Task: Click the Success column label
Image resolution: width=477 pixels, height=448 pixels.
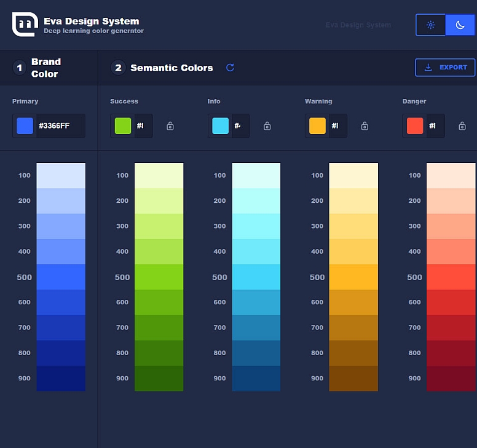Action: pyautogui.click(x=124, y=101)
